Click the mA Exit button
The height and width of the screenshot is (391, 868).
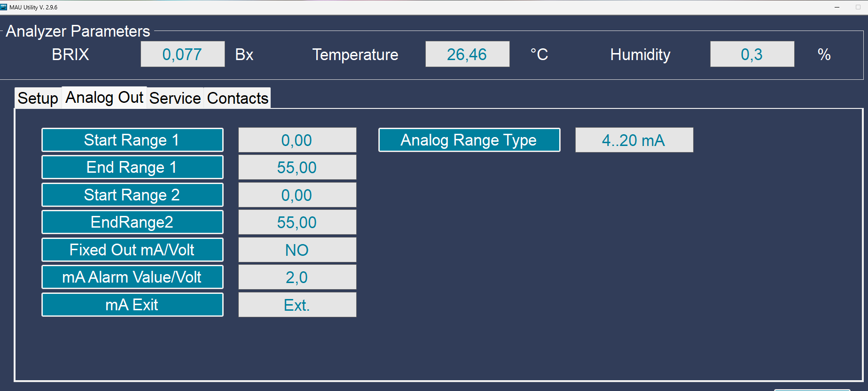click(x=133, y=305)
